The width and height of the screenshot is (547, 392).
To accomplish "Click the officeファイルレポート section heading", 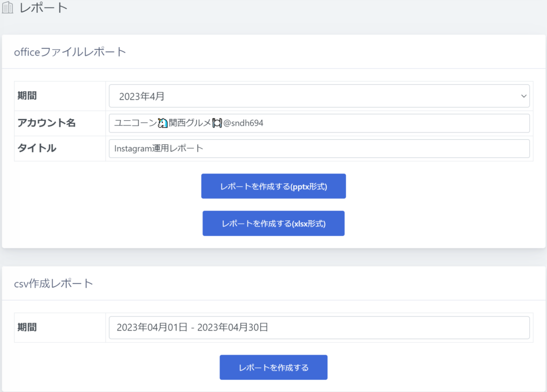I will [70, 52].
